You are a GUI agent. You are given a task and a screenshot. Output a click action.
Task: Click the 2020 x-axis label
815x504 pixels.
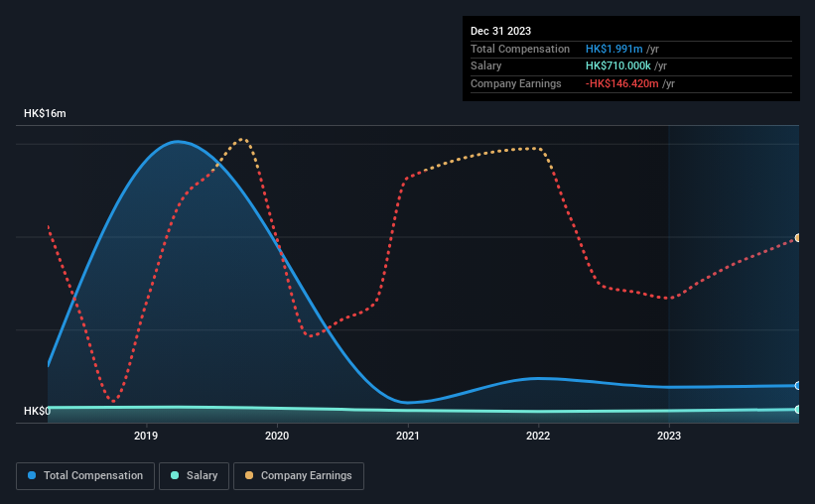pyautogui.click(x=277, y=436)
